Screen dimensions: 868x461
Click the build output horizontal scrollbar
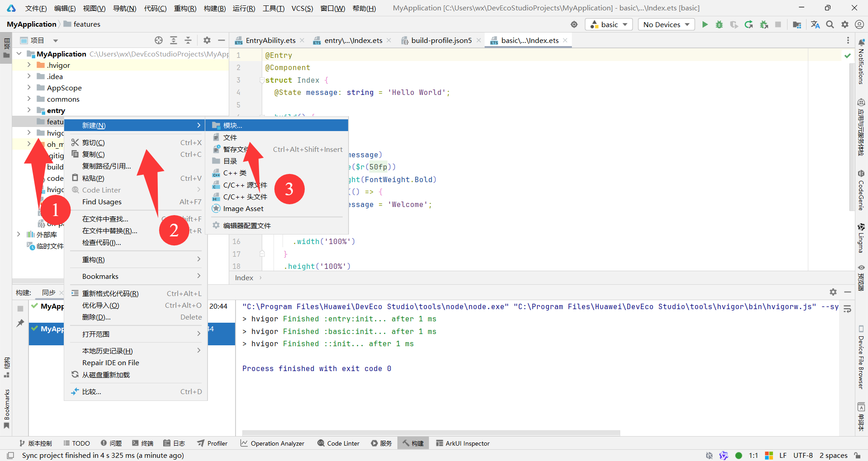pos(431,433)
